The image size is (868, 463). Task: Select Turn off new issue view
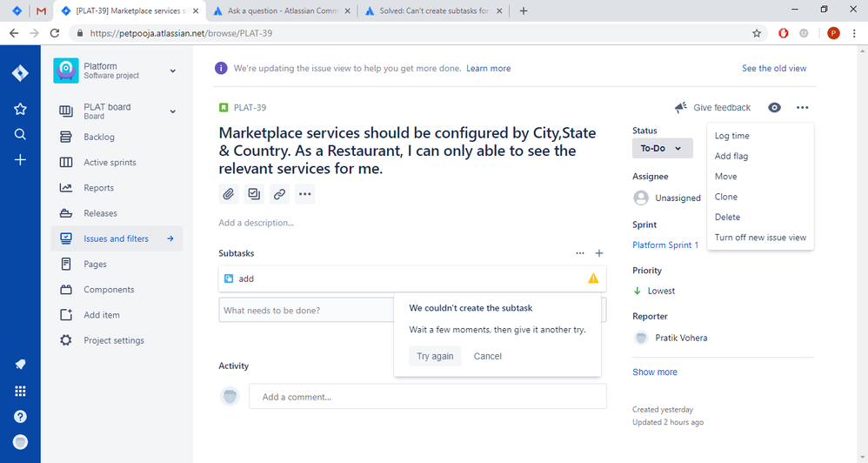coord(760,238)
